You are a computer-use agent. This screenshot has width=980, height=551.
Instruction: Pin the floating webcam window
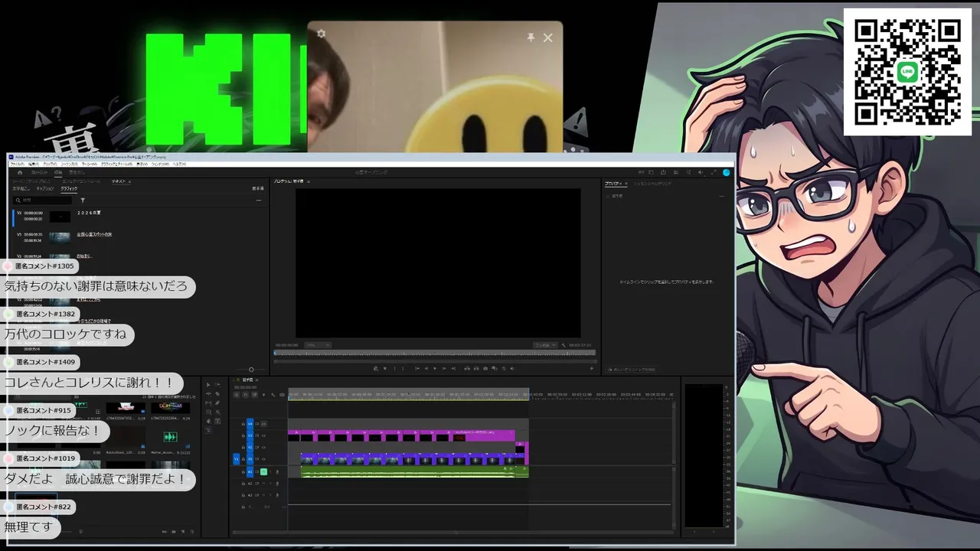coord(531,37)
